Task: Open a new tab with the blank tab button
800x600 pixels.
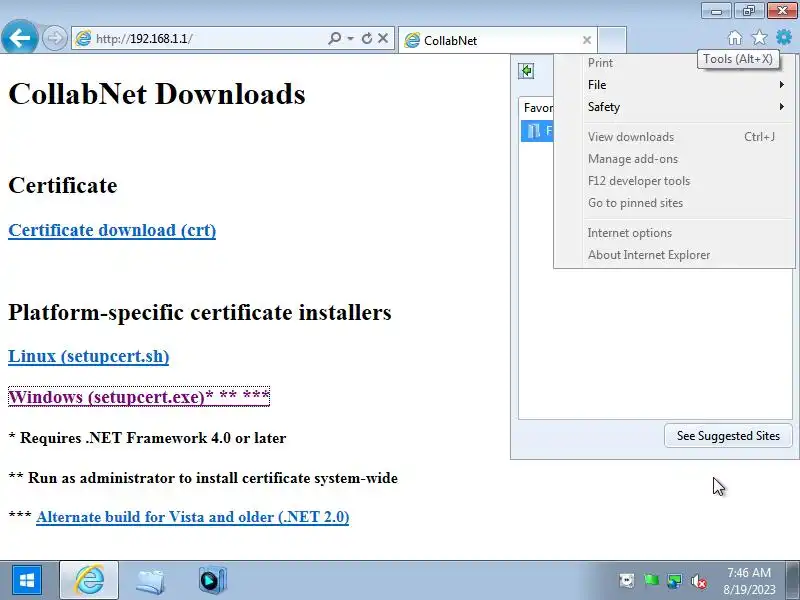Action: 612,40
